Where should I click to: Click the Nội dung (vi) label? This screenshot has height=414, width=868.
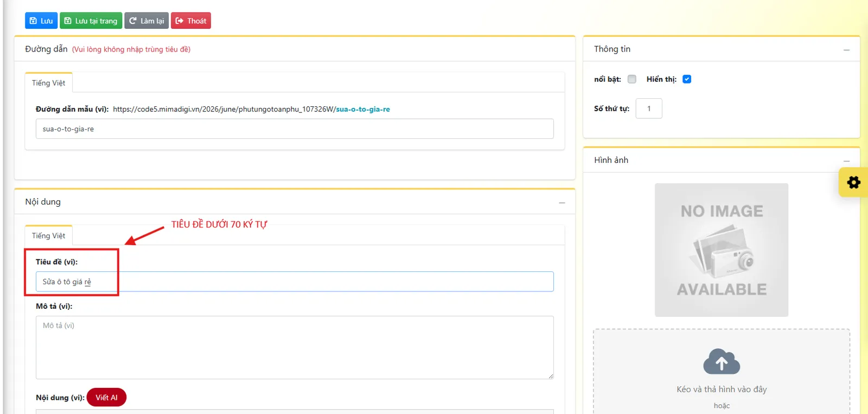(60, 398)
